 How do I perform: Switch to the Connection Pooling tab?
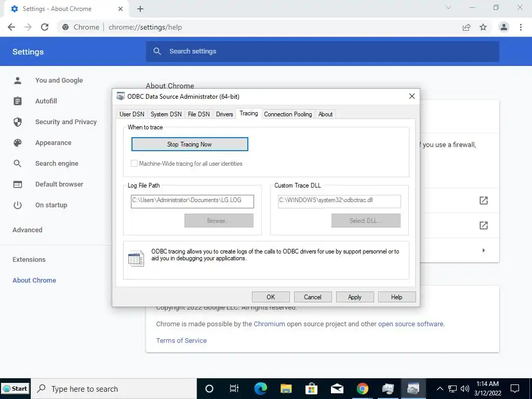click(288, 114)
